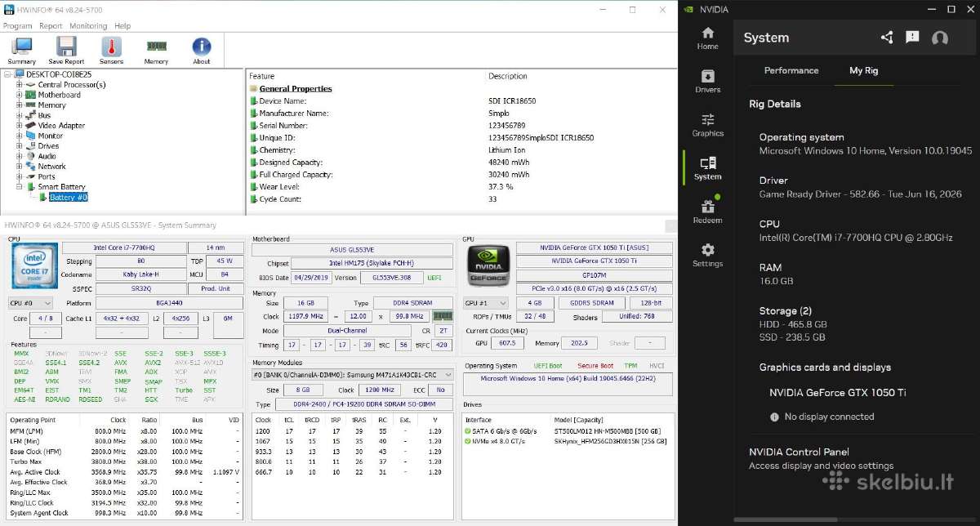Go to NVIDIA Home sidebar icon
The image size is (980, 526).
(x=707, y=38)
